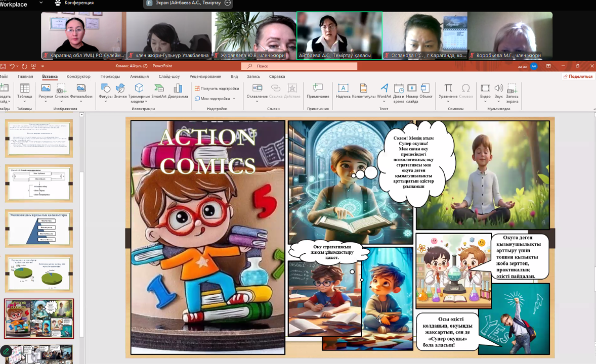Image resolution: width=596 pixels, height=364 pixels.
Task: Open the Анимация ribbon tab
Action: tap(139, 77)
